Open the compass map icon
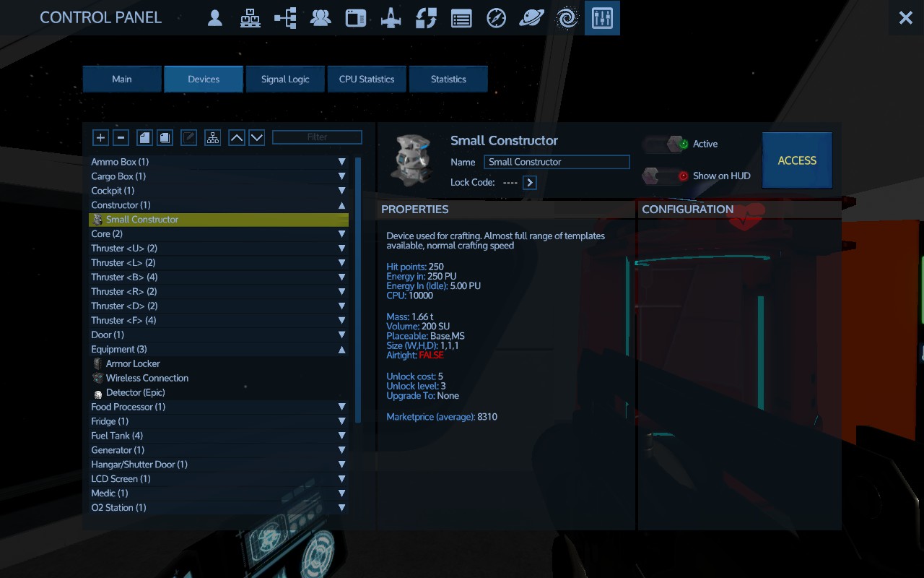The height and width of the screenshot is (578, 924). click(x=497, y=18)
